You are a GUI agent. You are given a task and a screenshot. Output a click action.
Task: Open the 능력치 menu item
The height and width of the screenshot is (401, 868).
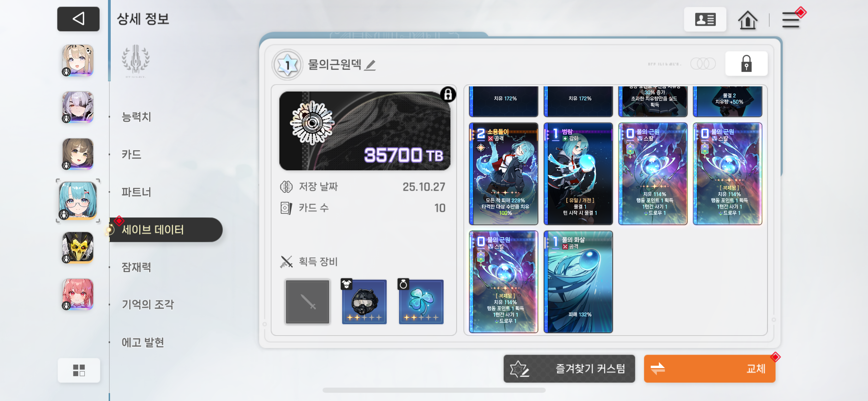coord(136,117)
